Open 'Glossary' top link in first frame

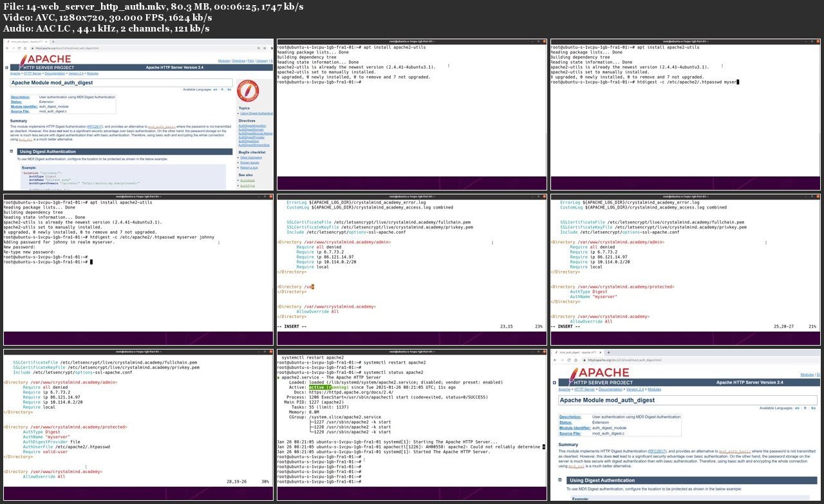(262, 61)
